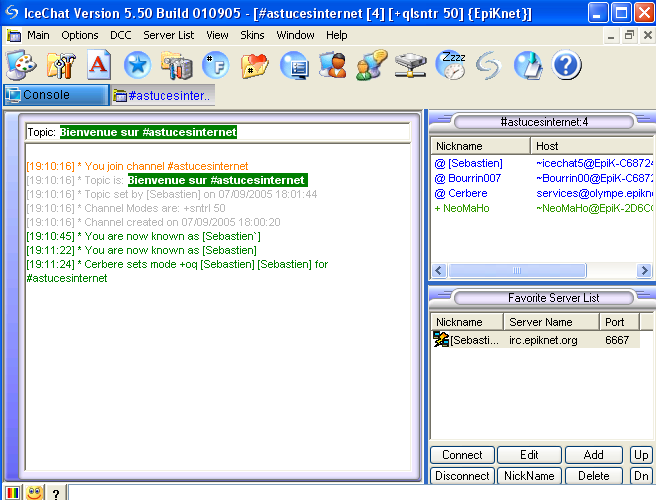Click the message input box at bottom
Screen dimensions: 656x500
[362, 492]
